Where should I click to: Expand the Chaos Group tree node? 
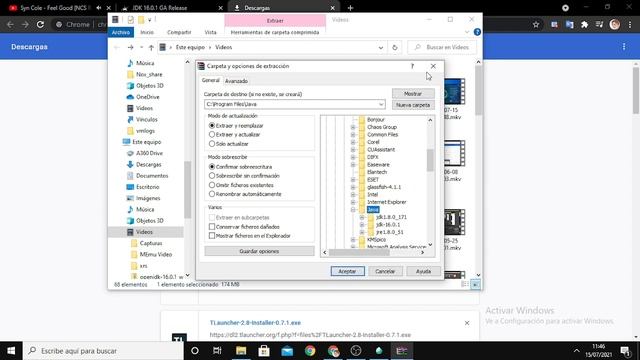353,127
